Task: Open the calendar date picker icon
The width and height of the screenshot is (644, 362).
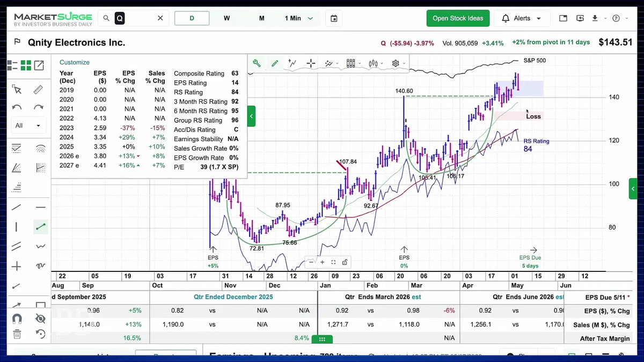Action: point(334,18)
